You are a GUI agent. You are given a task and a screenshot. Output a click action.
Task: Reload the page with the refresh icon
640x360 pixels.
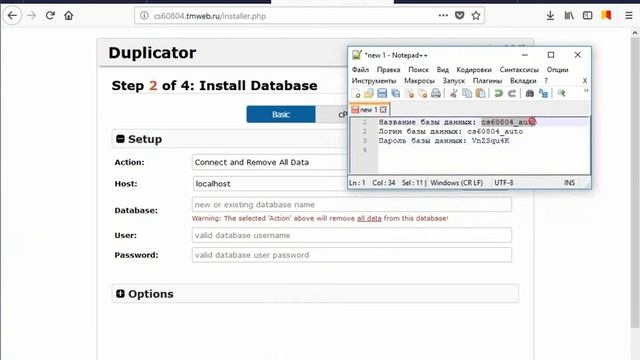pos(50,16)
